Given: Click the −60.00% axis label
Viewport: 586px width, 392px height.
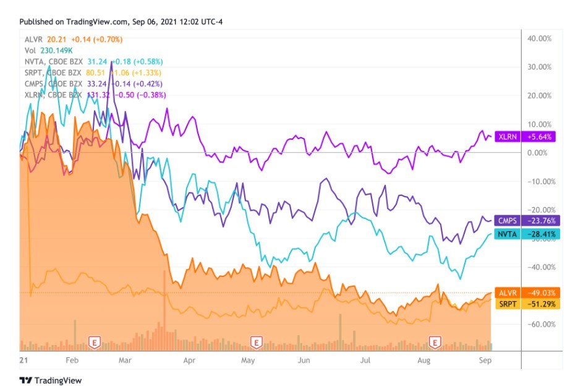Looking at the screenshot, I should click(x=541, y=324).
